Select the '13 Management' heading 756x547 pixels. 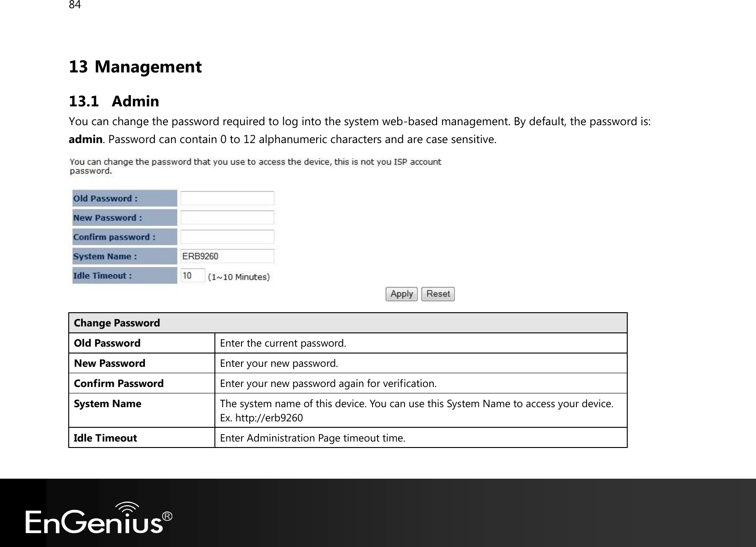pyautogui.click(x=135, y=67)
